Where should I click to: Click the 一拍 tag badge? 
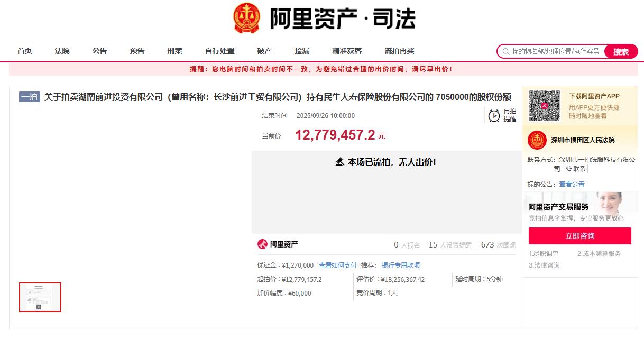[30, 97]
